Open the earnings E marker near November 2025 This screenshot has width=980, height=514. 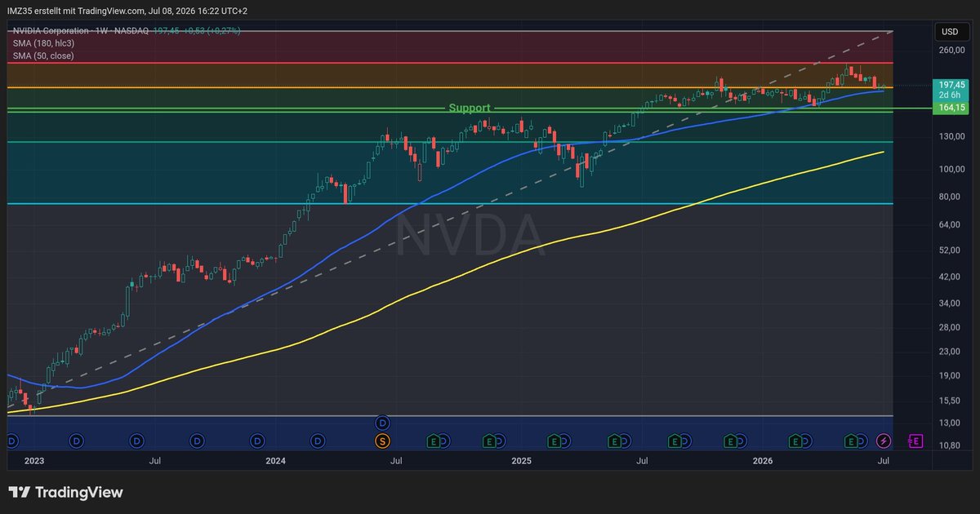click(x=731, y=441)
